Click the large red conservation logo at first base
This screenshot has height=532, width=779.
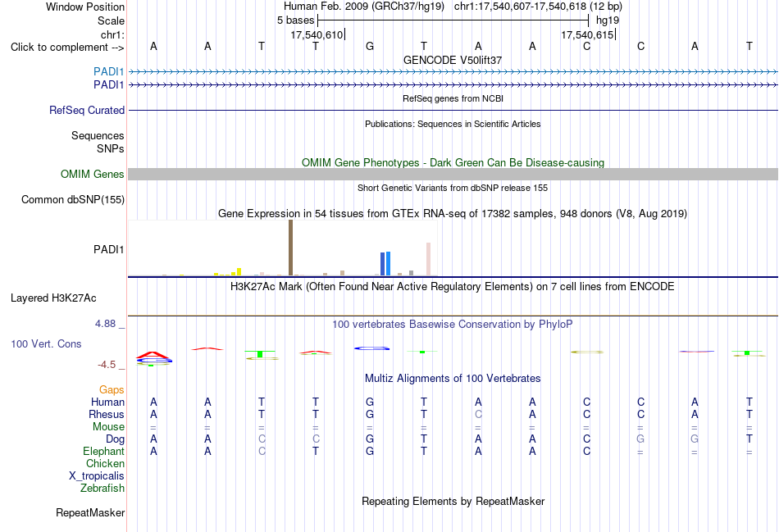coord(153,356)
